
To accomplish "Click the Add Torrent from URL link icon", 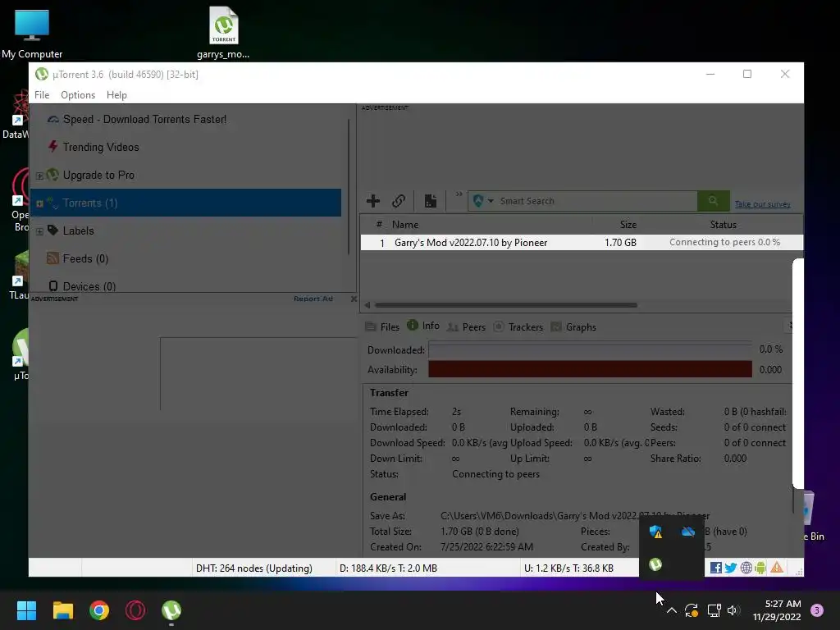I will 398,201.
